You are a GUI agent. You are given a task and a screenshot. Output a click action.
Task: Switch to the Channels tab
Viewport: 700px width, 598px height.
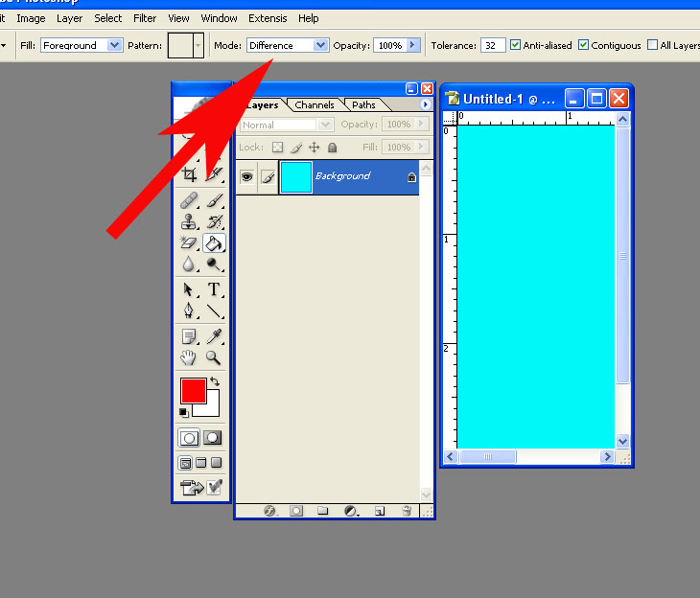315,104
